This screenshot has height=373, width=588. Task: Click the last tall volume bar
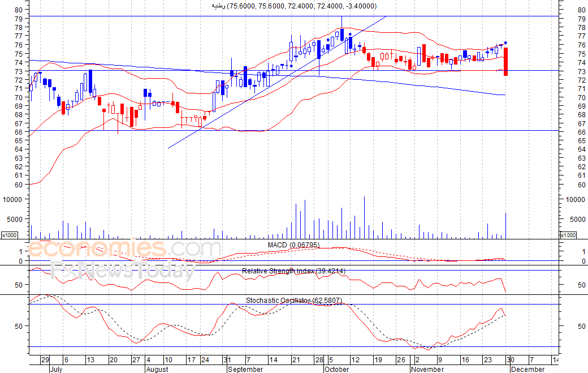[506, 226]
